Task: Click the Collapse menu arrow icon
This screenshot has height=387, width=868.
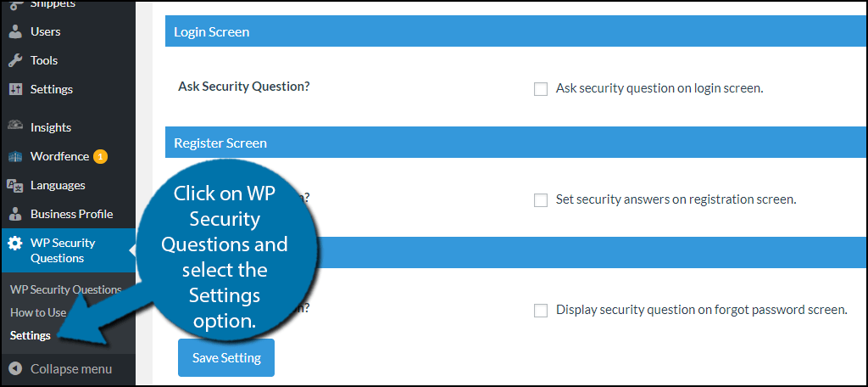Action: click(15, 369)
